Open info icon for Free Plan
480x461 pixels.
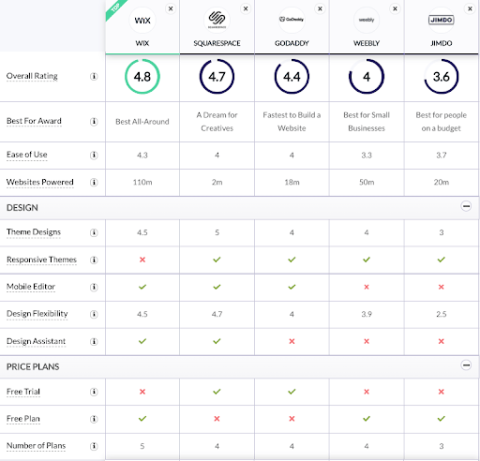[94, 419]
